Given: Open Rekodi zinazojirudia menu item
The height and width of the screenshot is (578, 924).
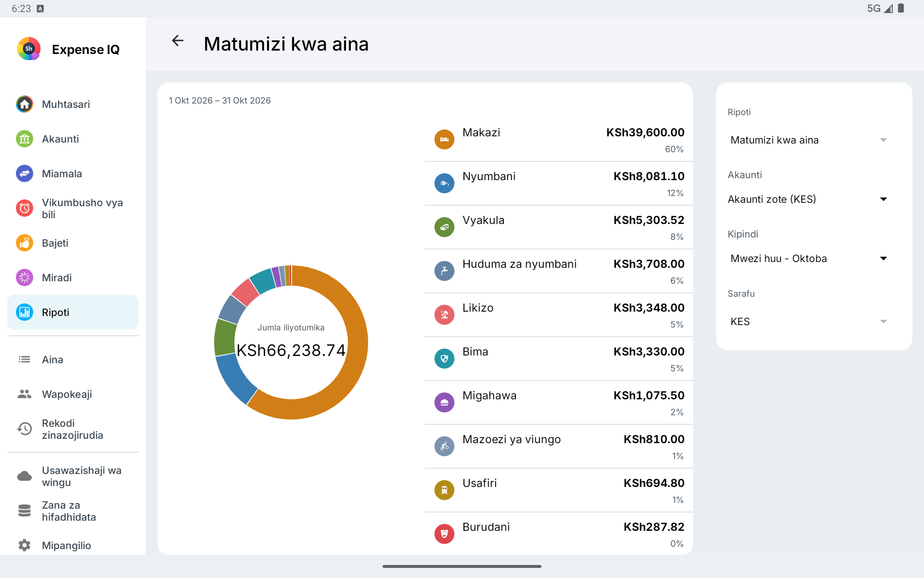Looking at the screenshot, I should [73, 429].
